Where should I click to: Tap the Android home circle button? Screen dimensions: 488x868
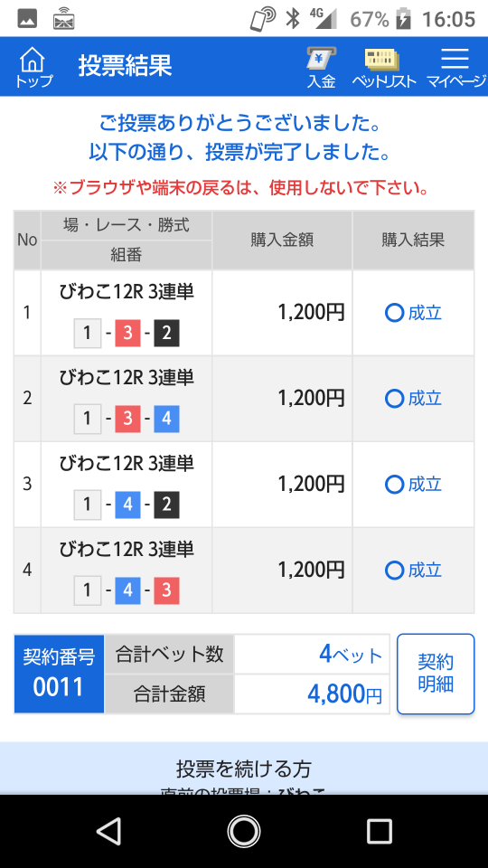243,832
